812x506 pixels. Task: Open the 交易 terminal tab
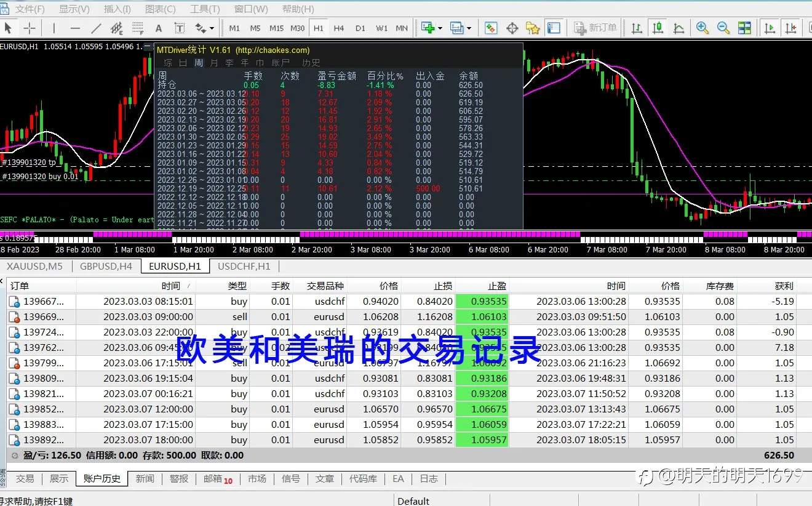(25, 478)
